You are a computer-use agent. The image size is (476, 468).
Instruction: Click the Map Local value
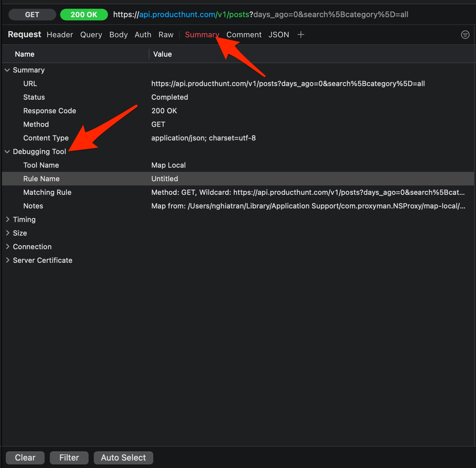point(168,165)
